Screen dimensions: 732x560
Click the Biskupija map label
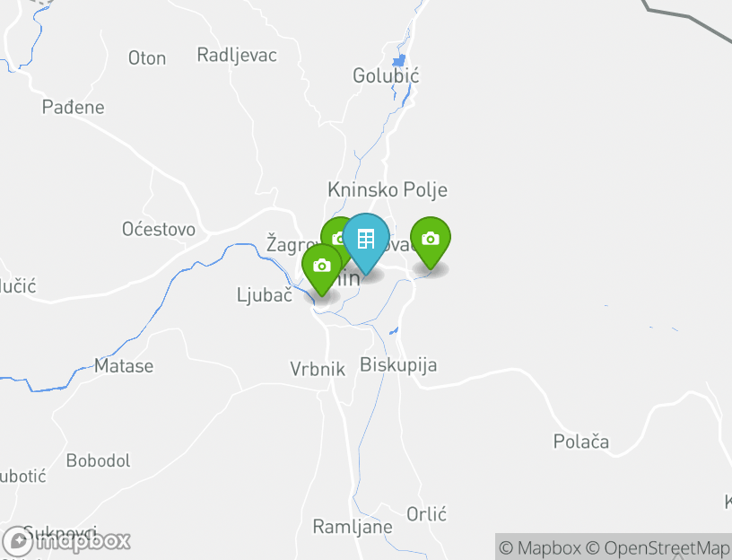pyautogui.click(x=398, y=365)
